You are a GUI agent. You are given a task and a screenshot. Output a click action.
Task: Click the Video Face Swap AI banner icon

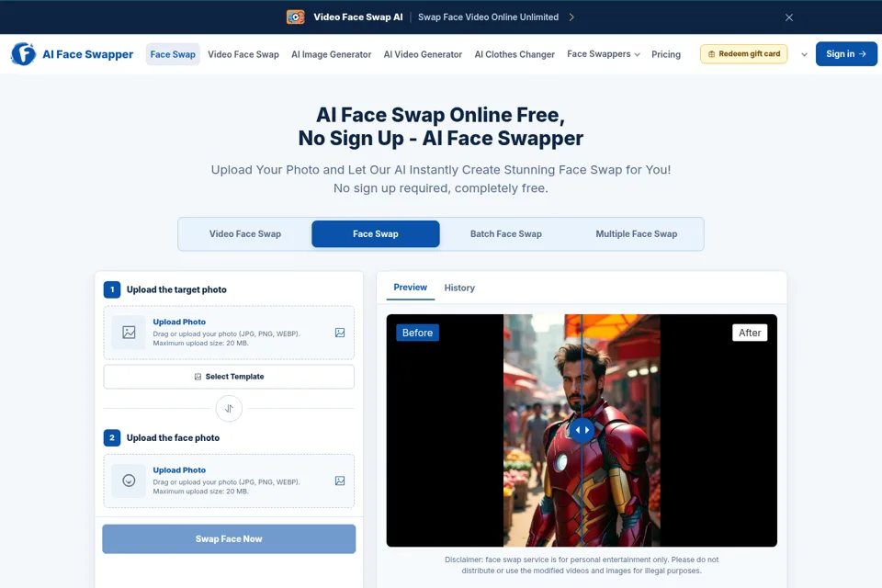coord(295,17)
